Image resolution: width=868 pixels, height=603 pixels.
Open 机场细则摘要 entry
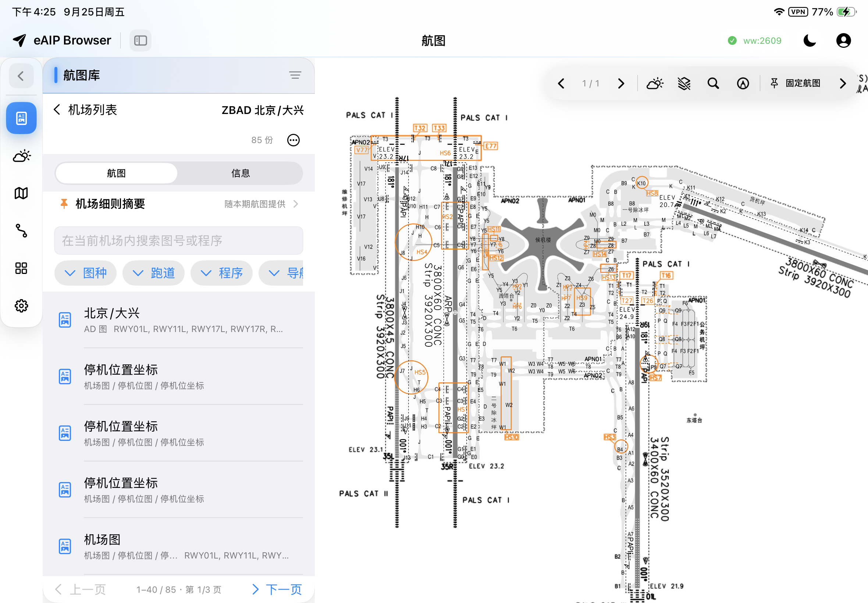point(179,204)
